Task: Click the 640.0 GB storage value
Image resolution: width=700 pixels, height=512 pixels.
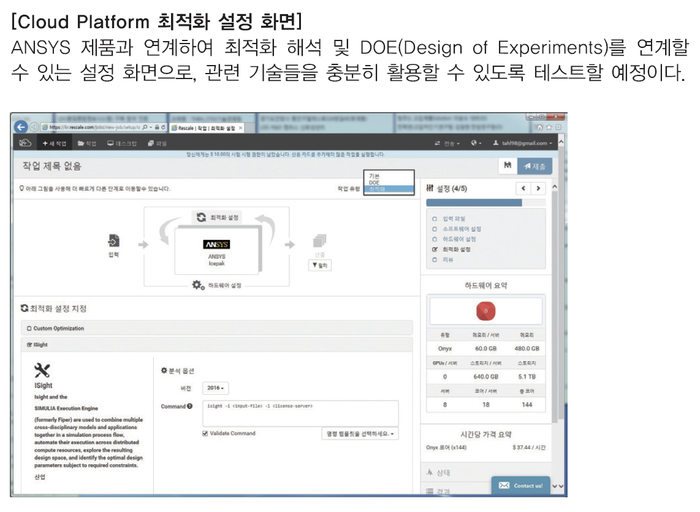Action: 485,377
